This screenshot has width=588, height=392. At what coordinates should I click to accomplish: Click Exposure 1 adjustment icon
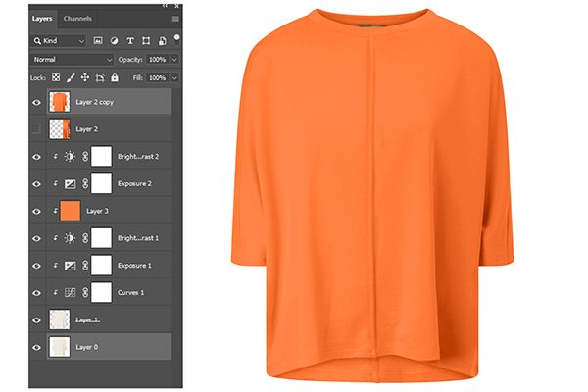71,266
